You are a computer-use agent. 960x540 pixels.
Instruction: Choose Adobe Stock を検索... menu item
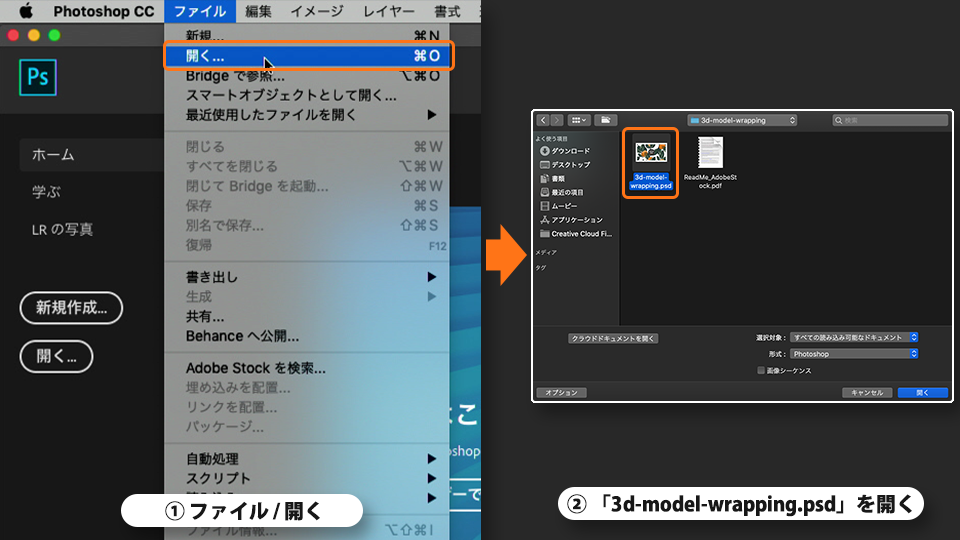click(307, 368)
